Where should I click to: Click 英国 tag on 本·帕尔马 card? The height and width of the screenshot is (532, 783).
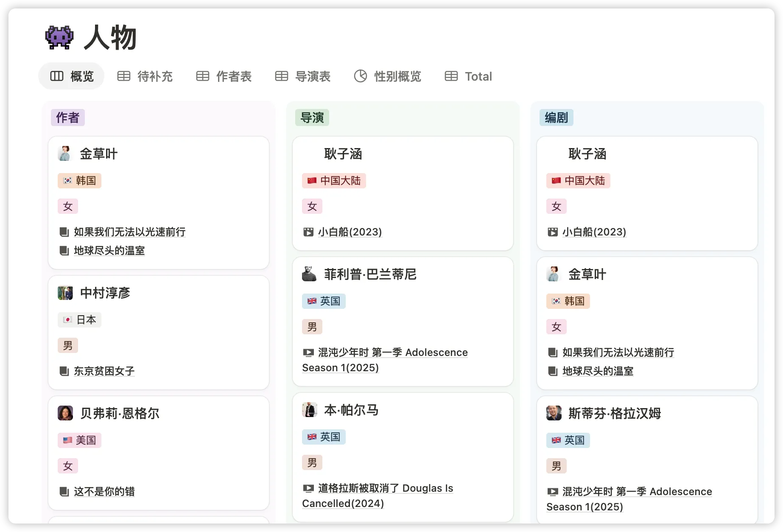(324, 437)
